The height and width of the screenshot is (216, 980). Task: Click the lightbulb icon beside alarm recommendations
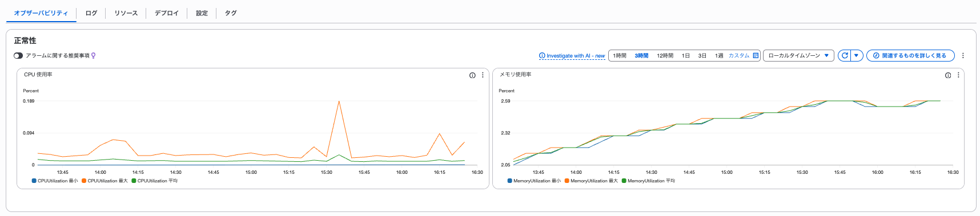click(x=94, y=56)
